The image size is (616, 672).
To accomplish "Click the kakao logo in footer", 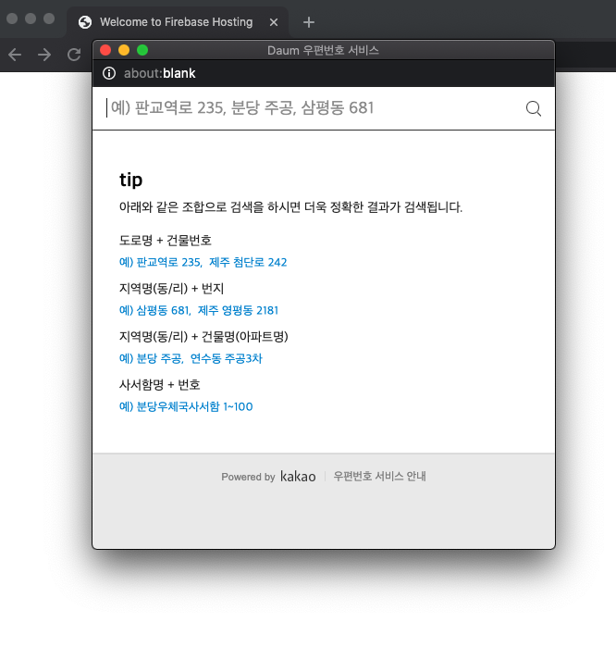I will coord(298,476).
